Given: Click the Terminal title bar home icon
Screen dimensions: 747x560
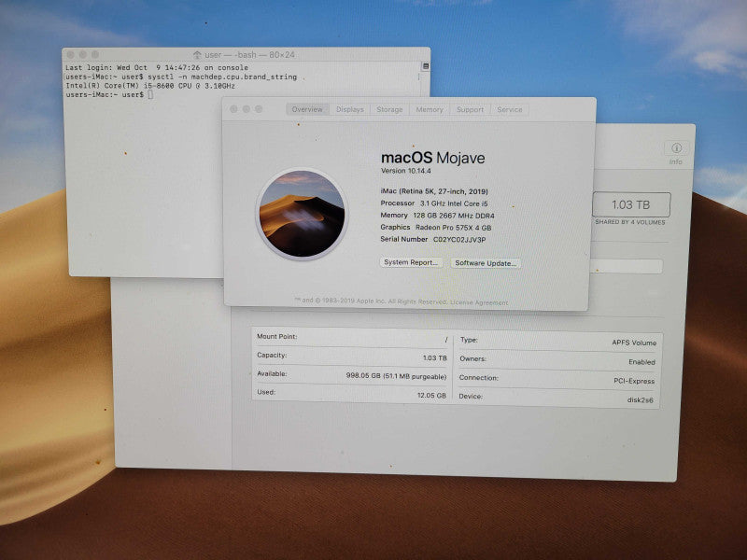Looking at the screenshot, I should click(x=197, y=55).
